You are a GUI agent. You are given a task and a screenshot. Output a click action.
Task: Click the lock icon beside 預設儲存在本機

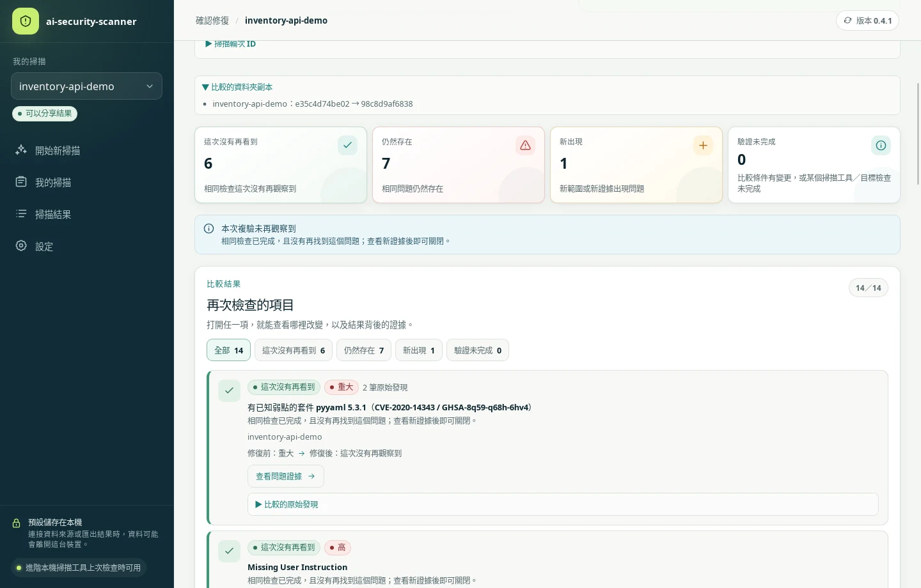[x=17, y=523]
